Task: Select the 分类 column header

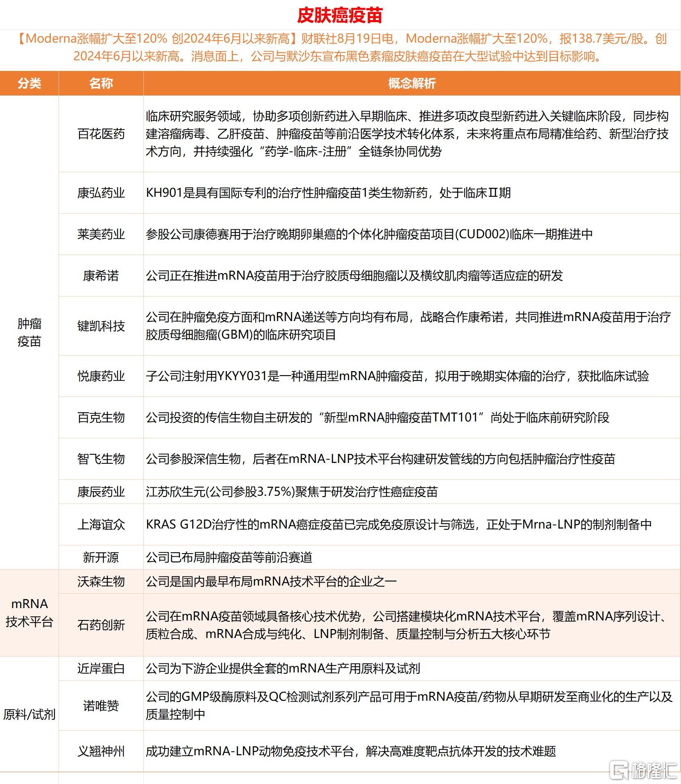Action: (x=29, y=83)
